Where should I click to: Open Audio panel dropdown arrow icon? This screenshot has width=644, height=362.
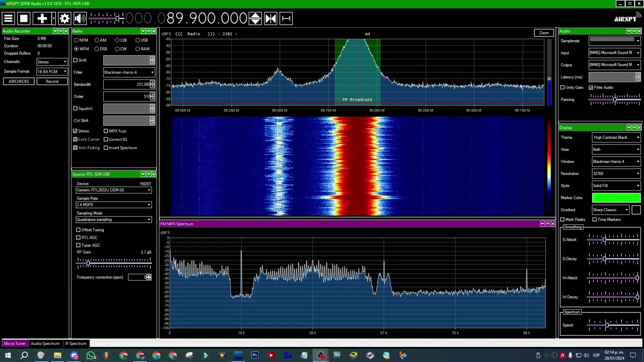(628, 31)
